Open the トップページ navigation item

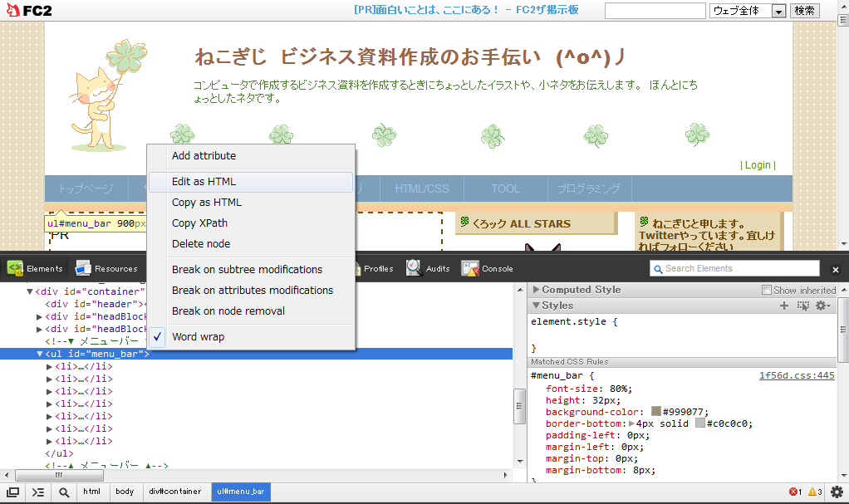click(x=86, y=188)
